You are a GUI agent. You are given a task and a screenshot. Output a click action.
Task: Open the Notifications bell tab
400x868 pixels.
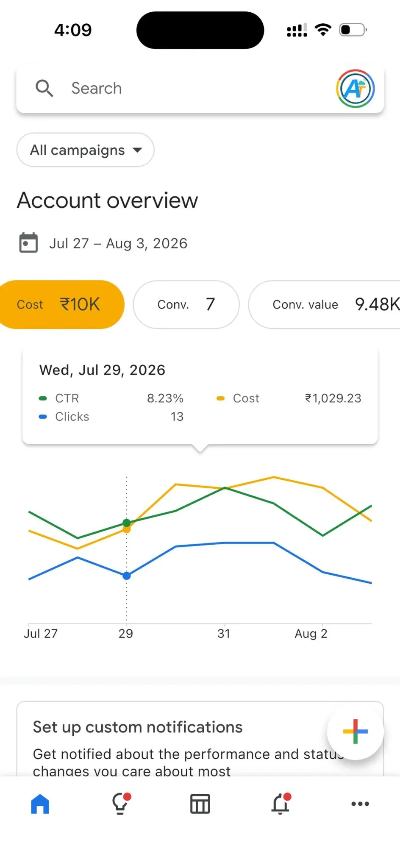tap(281, 803)
